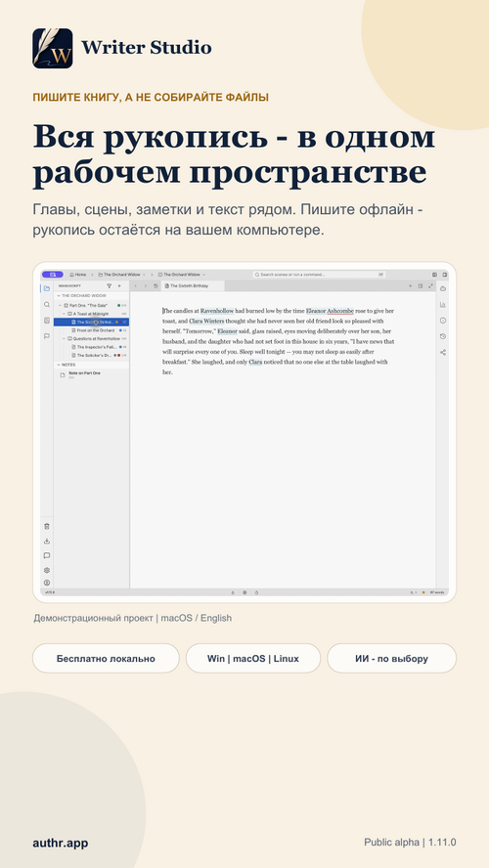Collapse Part One "The Gala" node
489x868 pixels.
point(61,306)
